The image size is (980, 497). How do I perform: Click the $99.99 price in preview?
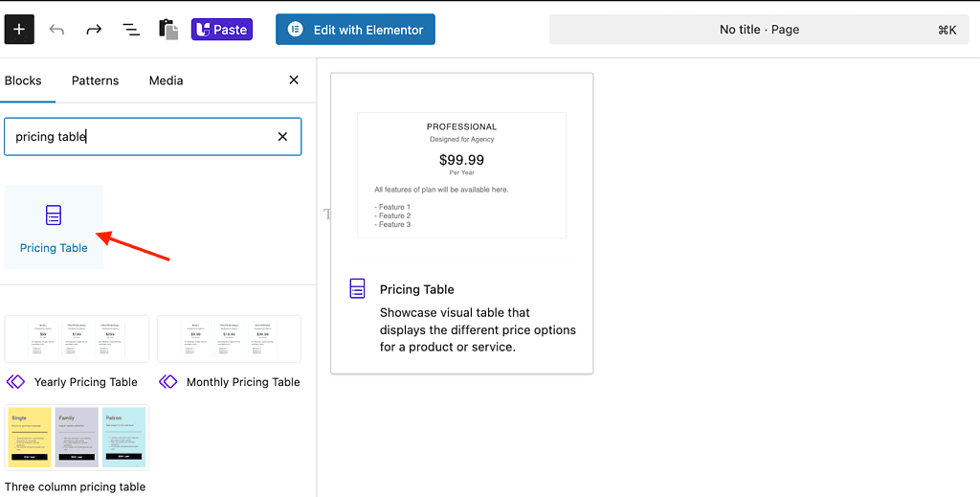[x=462, y=160]
